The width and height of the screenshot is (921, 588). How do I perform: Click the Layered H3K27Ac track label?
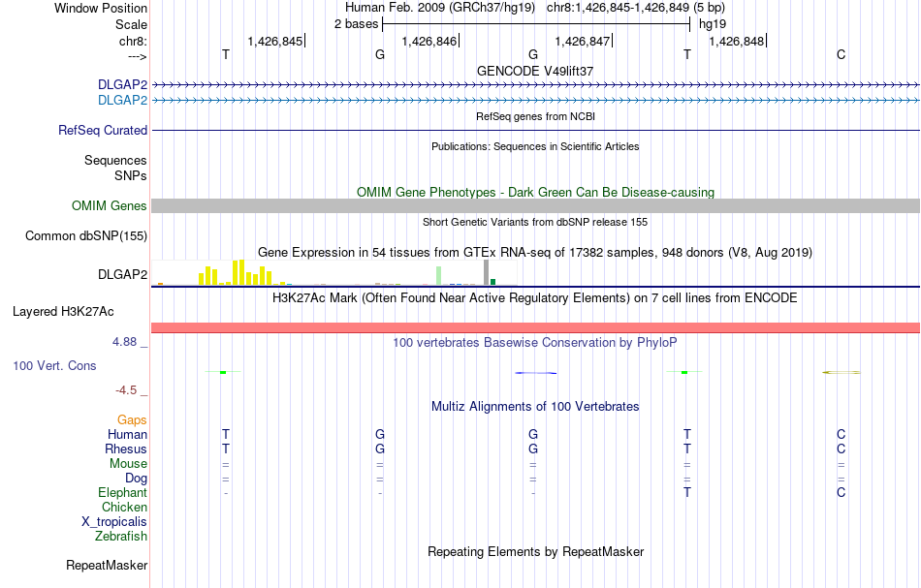pos(63,312)
